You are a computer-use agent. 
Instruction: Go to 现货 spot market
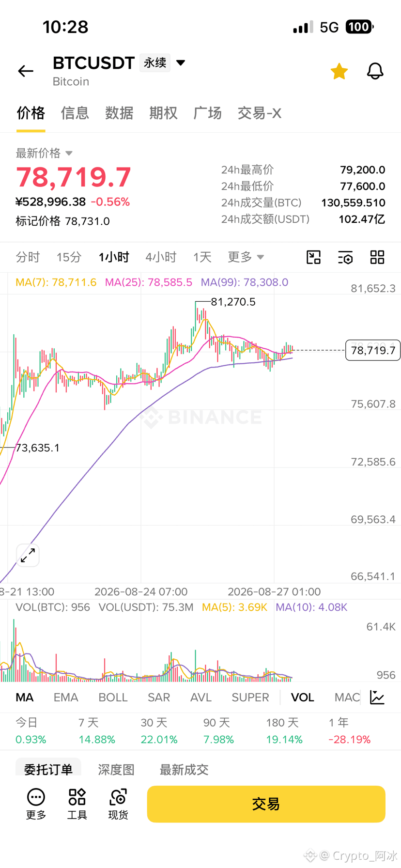(x=118, y=804)
